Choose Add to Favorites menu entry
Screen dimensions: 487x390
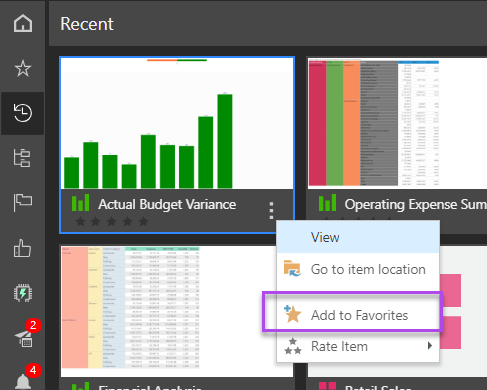[x=358, y=315]
